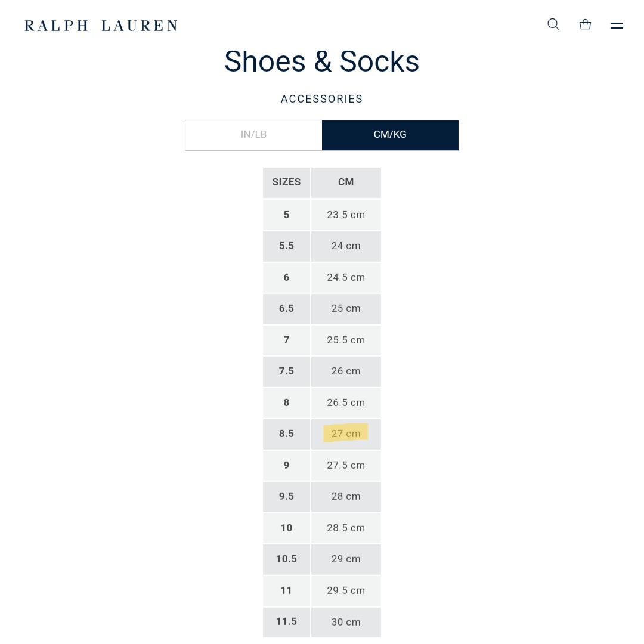Click the 28 cm cell
644x644 pixels.
click(346, 497)
